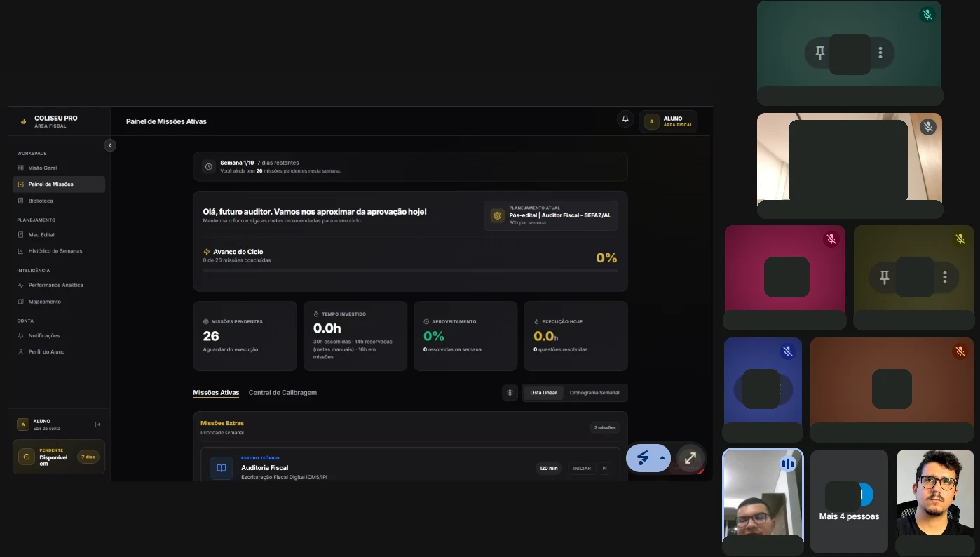980x557 pixels.
Task: Click the clock icon in the Pendente card
Action: pyautogui.click(x=26, y=457)
